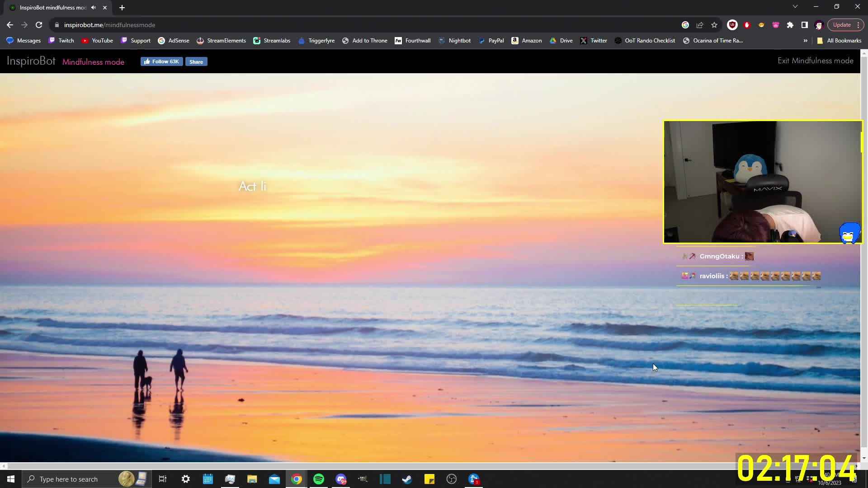
Task: Open the All Bookmarks folder
Action: coord(839,41)
